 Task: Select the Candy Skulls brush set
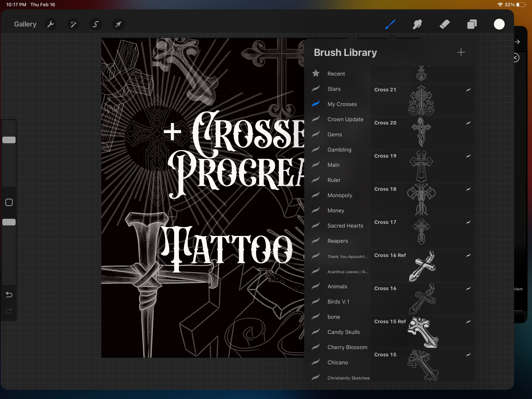344,332
